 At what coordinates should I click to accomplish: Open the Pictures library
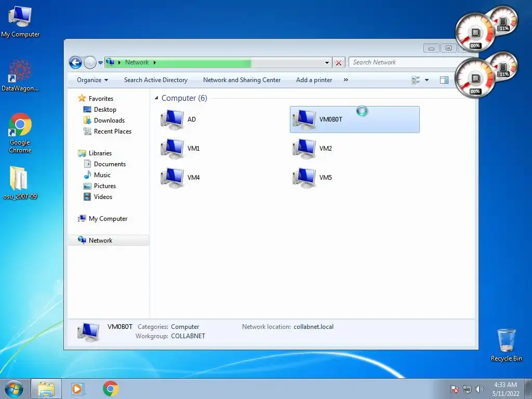[x=104, y=186]
